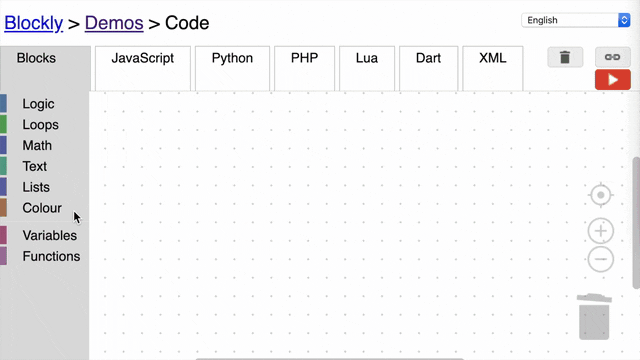
Task: Run the program with the red play button
Action: pyautogui.click(x=612, y=80)
